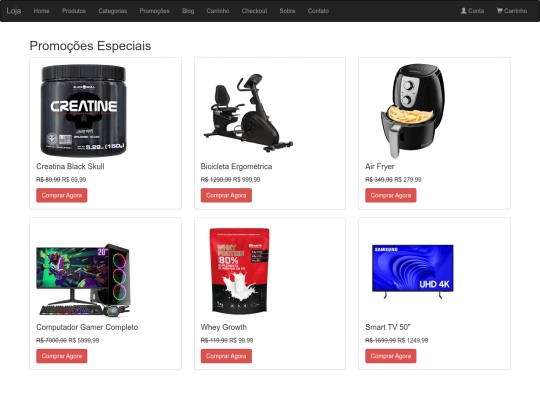Click Comprar Agora under Bicicleta Ergométrica
540x405 pixels.
[226, 195]
